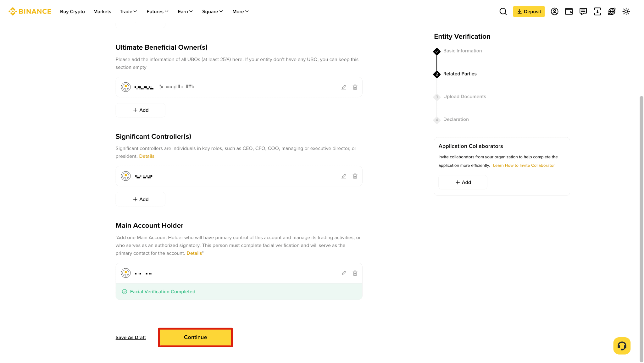Add an Application Collaborator
The height and width of the screenshot is (363, 644).
[x=463, y=182]
